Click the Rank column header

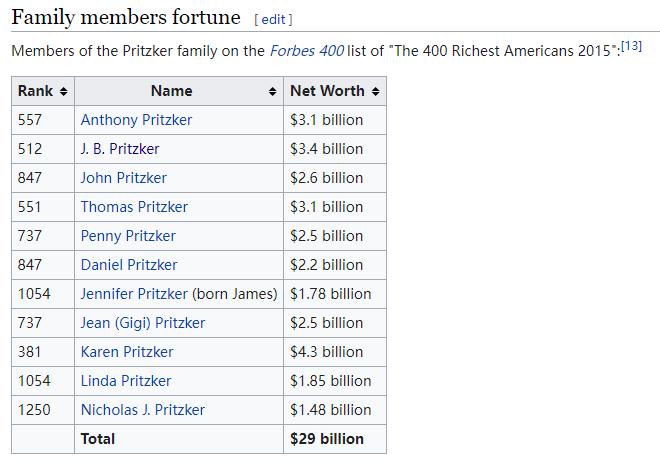[43, 91]
